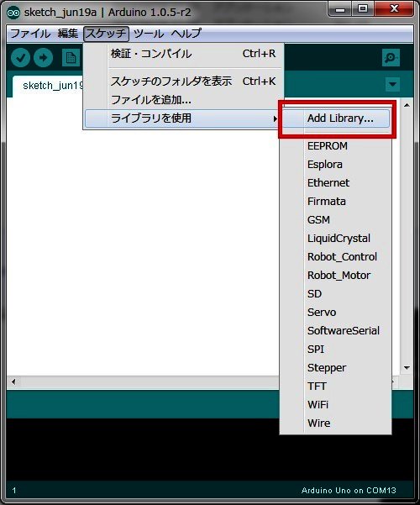Select the Servo library
Screen dimensions: 420x505
pos(336,313)
